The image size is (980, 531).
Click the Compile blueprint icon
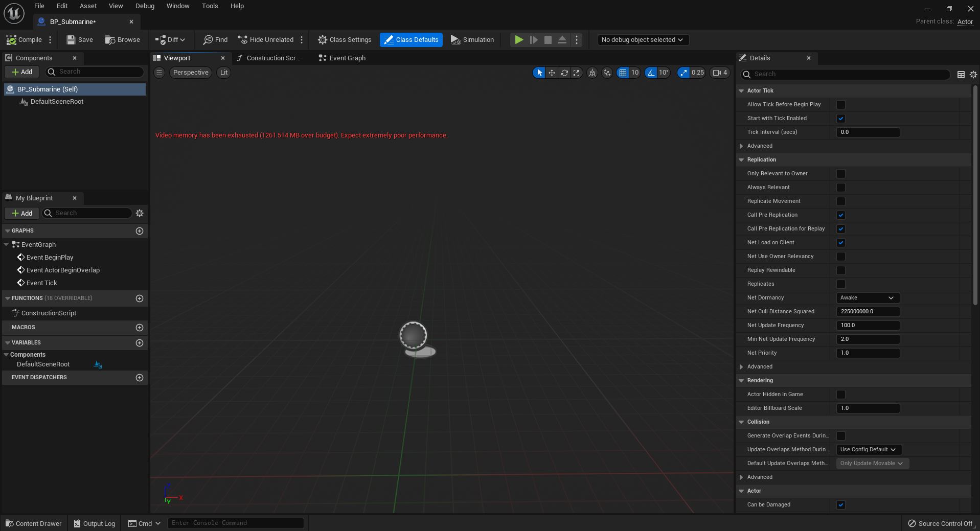pos(11,40)
